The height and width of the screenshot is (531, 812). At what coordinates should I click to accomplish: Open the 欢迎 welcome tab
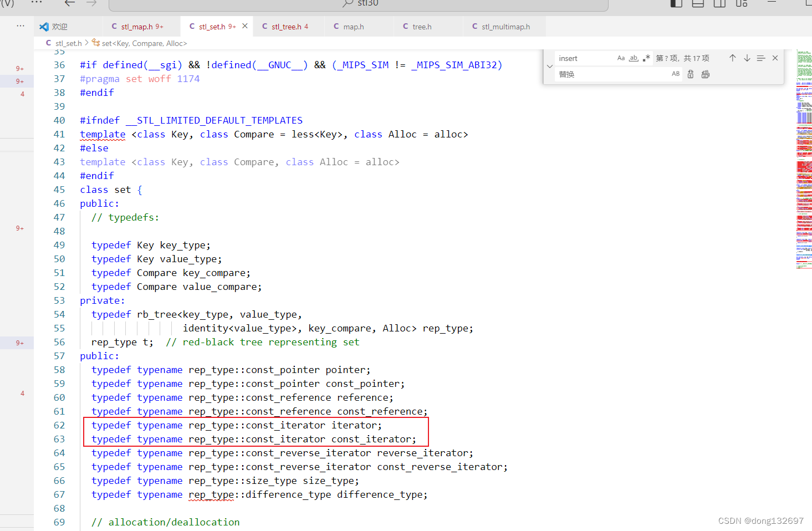(x=68, y=27)
